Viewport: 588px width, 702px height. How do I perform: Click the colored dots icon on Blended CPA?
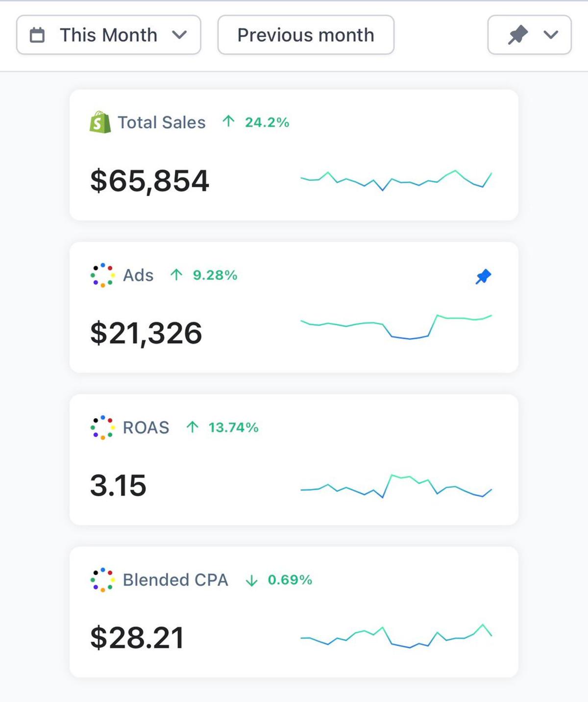(x=102, y=580)
